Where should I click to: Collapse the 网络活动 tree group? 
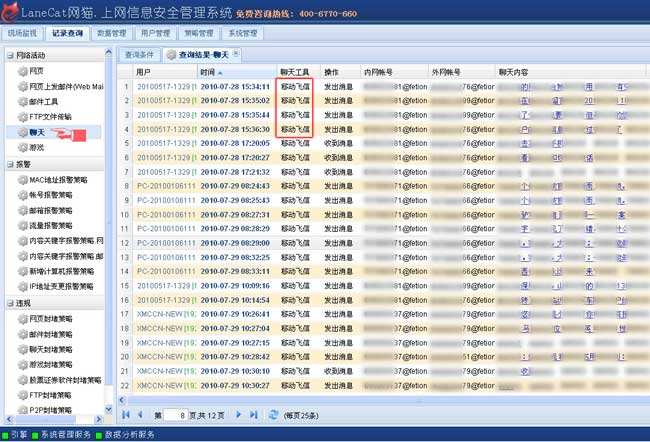(10, 55)
